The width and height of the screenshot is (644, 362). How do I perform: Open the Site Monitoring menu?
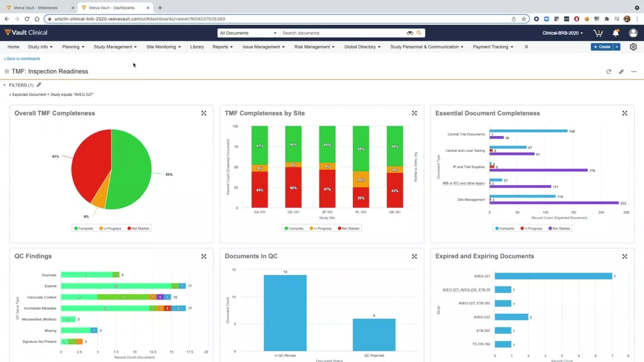pyautogui.click(x=164, y=47)
